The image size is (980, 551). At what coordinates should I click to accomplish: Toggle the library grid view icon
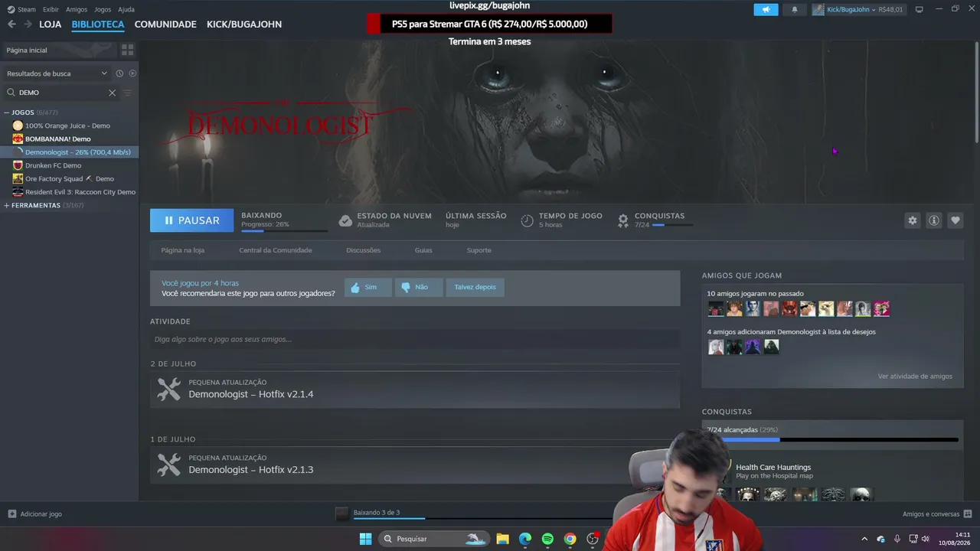(127, 50)
